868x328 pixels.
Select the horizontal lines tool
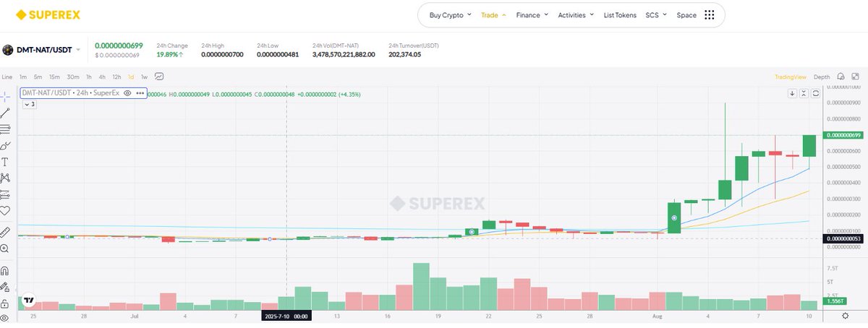click(x=5, y=129)
